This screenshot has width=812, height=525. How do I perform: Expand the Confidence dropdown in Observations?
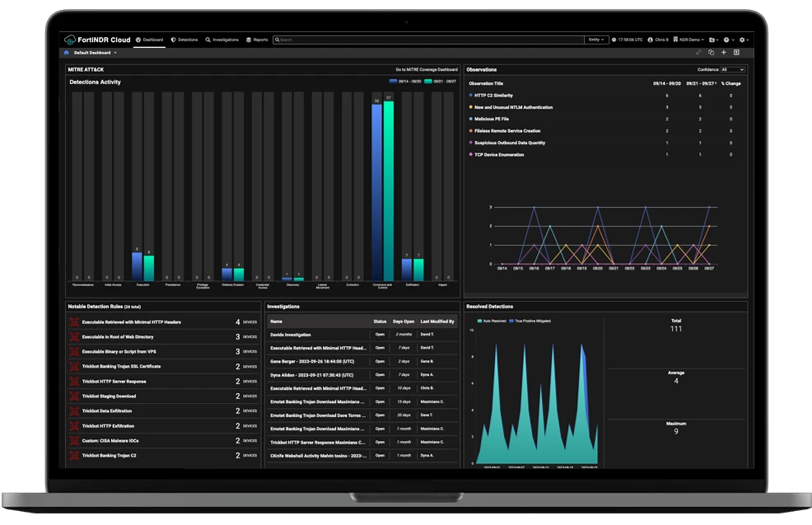(732, 70)
